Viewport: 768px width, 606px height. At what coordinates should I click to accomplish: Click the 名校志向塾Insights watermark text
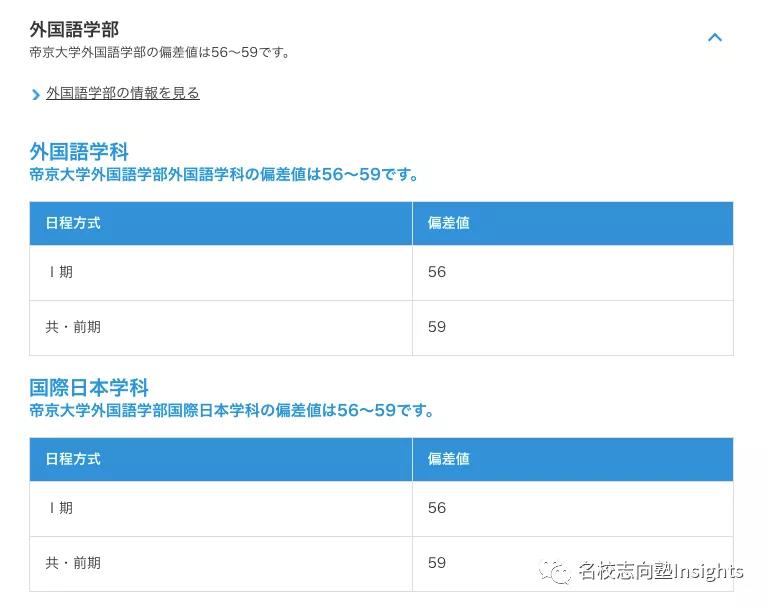click(660, 571)
